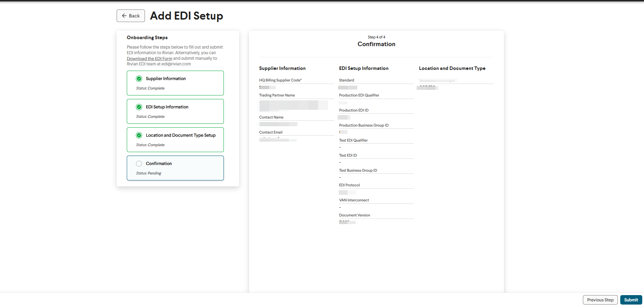644x307 pixels.
Task: Go to the Previous Step
Action: click(x=600, y=300)
